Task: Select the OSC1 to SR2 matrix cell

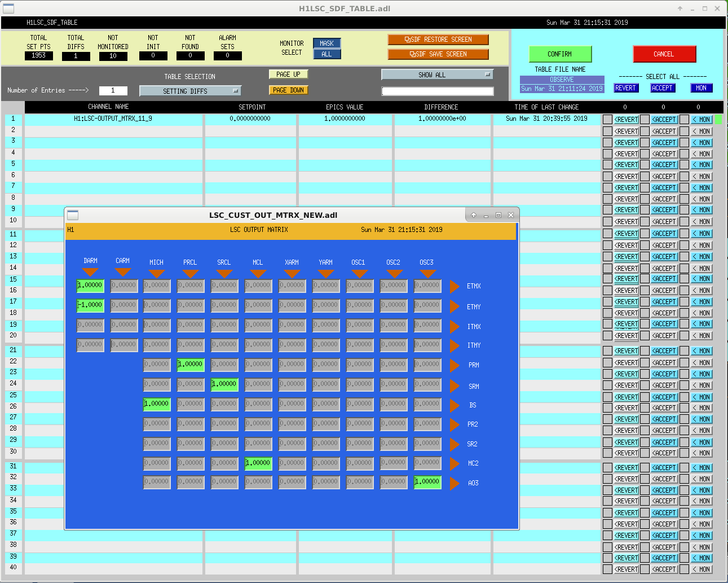Action: (360, 444)
